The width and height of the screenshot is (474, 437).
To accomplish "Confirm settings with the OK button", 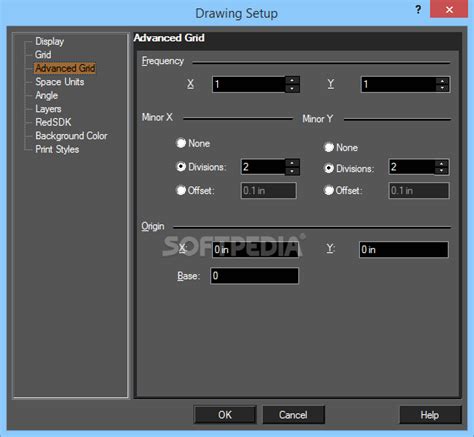I will pyautogui.click(x=225, y=415).
